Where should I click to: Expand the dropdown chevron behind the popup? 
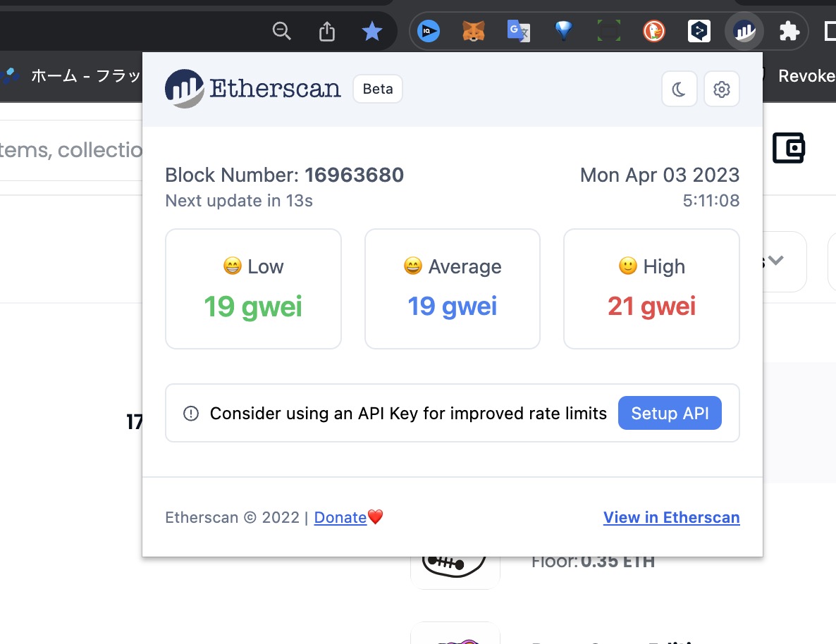tap(776, 260)
